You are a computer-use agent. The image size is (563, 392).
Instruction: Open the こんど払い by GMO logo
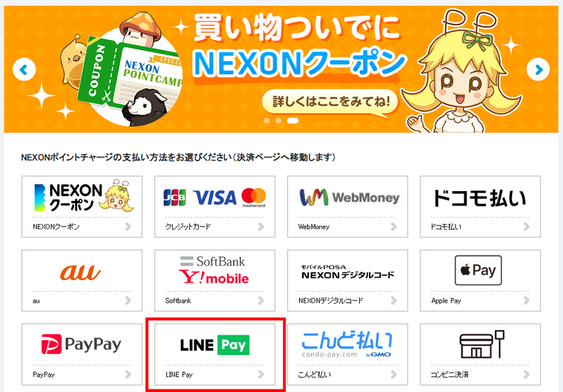pos(347,344)
